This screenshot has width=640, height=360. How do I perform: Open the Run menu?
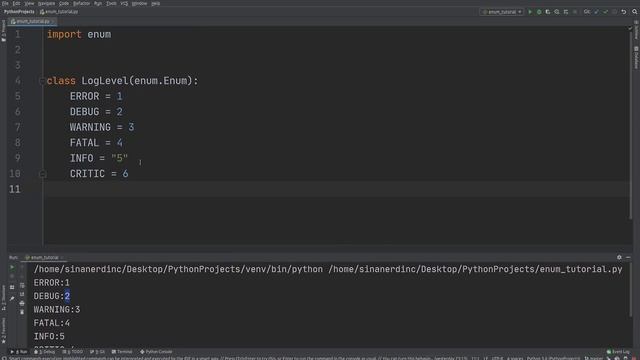tap(98, 3)
